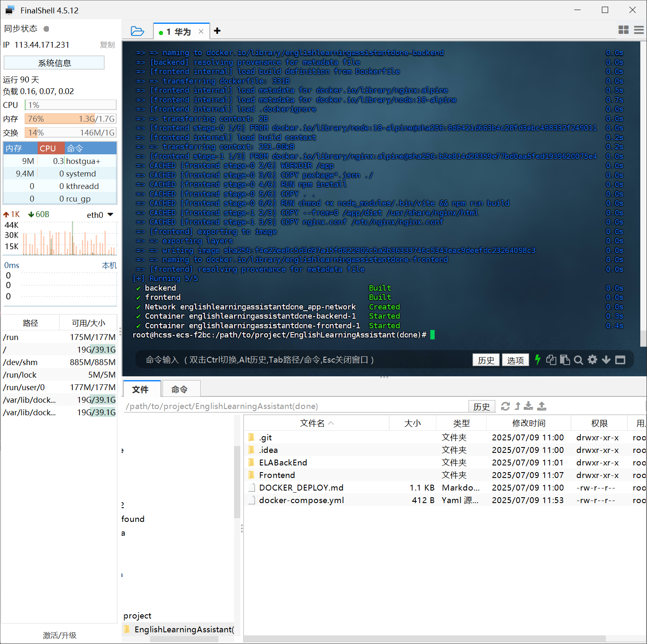
Task: Click the scroll-to-bottom arrow icon
Action: tap(606, 360)
